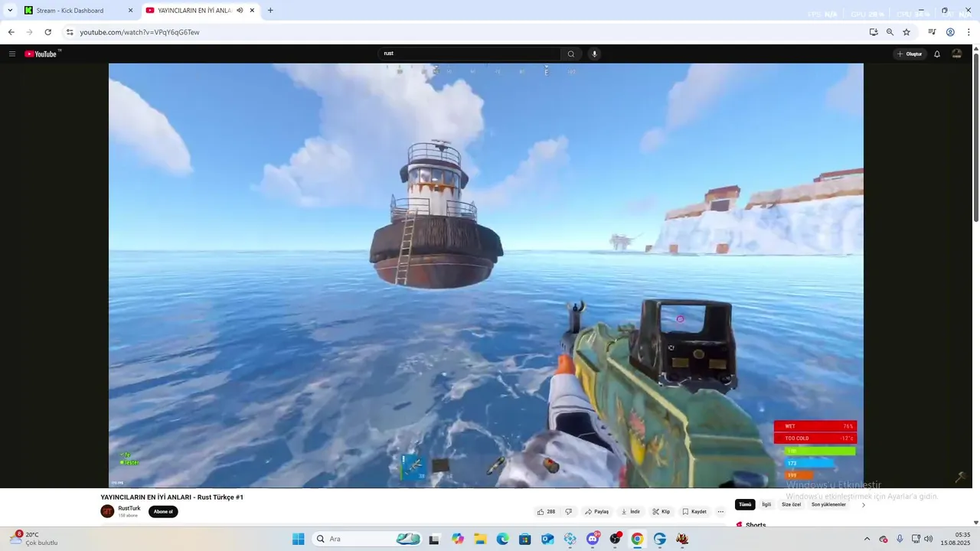The image size is (980, 551).
Task: Install app icon in the address bar
Action: pos(874,32)
